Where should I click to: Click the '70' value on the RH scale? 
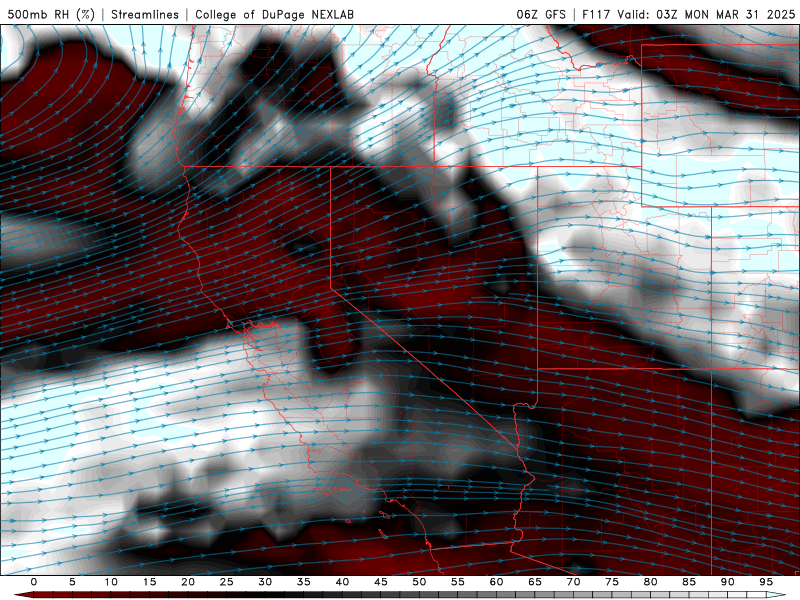[x=573, y=582]
